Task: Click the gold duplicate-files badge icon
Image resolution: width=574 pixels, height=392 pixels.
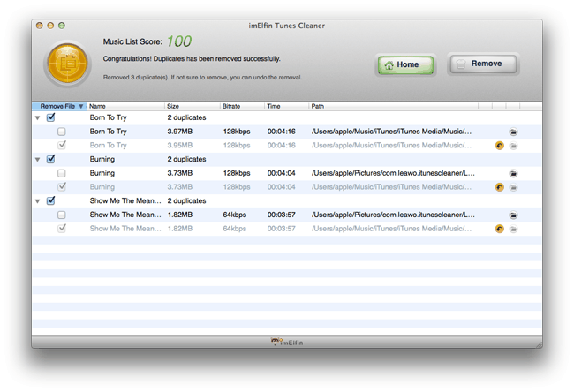Action: (x=68, y=64)
